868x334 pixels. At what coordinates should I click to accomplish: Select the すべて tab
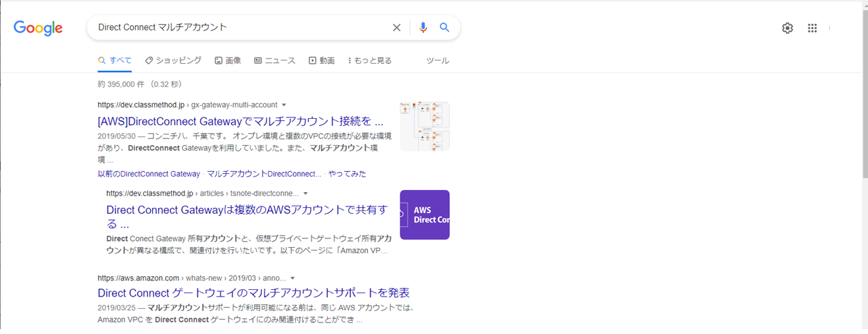115,60
